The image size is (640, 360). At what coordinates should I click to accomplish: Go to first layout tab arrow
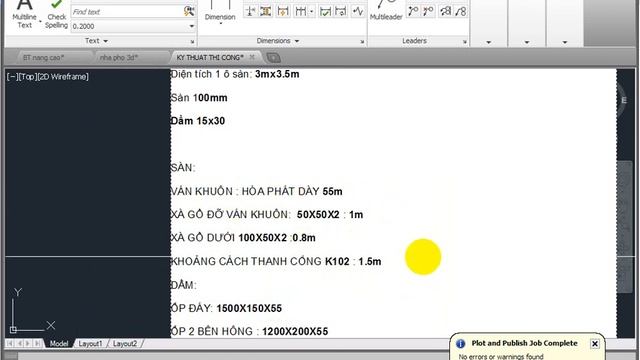click(x=9, y=344)
